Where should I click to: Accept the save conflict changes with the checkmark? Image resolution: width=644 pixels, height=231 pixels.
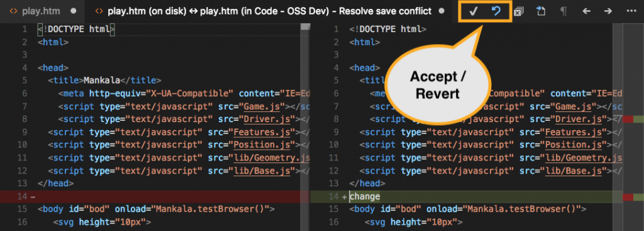473,11
